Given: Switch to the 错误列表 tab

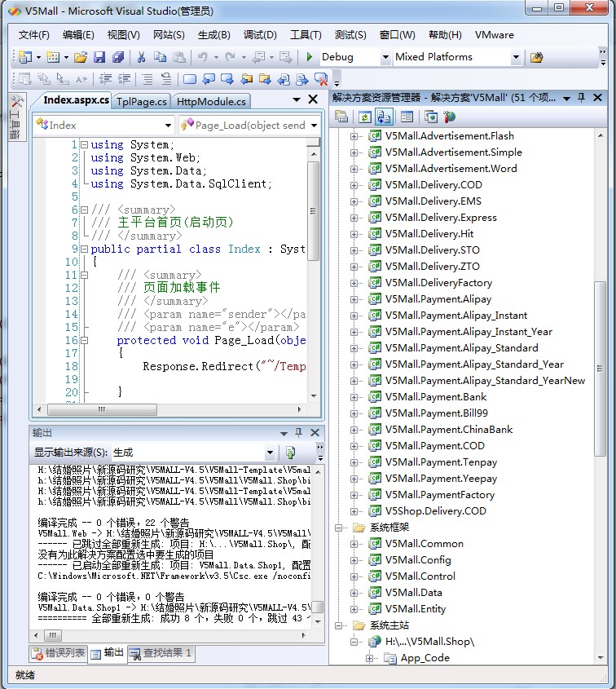Looking at the screenshot, I should [x=59, y=653].
